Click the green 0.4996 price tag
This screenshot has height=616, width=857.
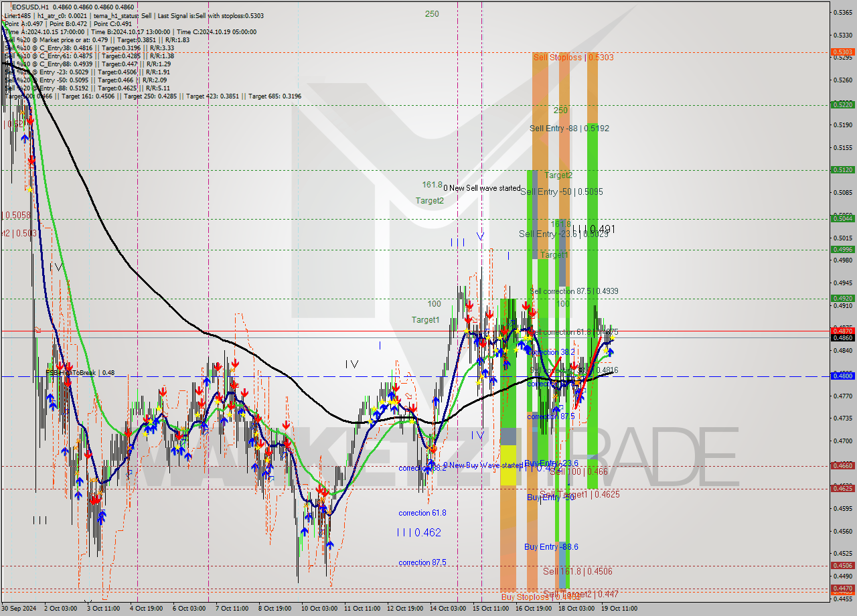coord(842,249)
